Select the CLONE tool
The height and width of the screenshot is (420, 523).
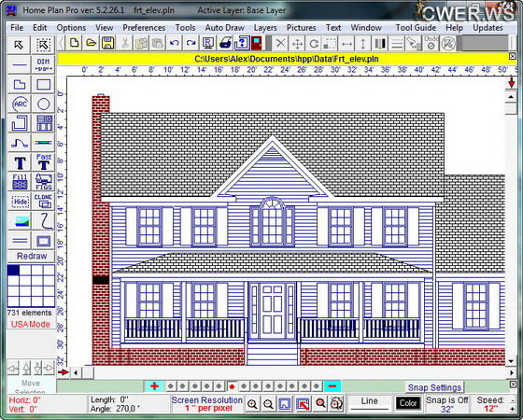tap(44, 202)
